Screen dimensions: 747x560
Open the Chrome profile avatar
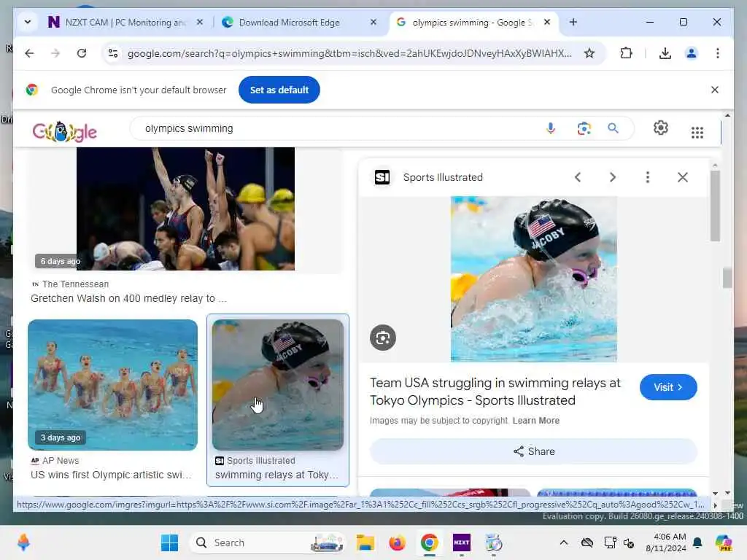click(x=692, y=53)
